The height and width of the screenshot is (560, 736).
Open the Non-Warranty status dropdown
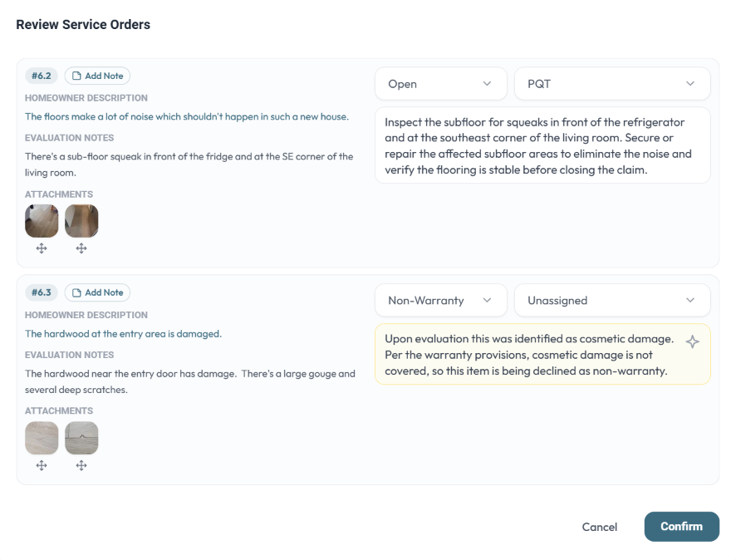[x=441, y=301]
